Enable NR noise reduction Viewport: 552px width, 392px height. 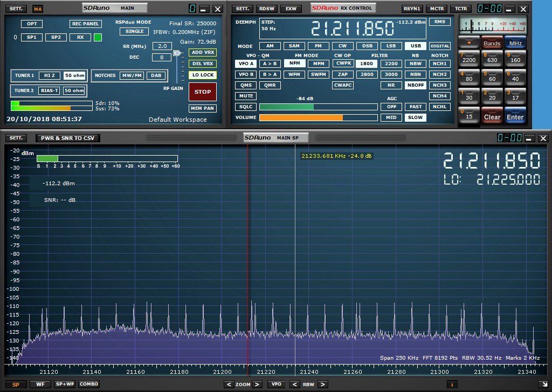pos(391,85)
